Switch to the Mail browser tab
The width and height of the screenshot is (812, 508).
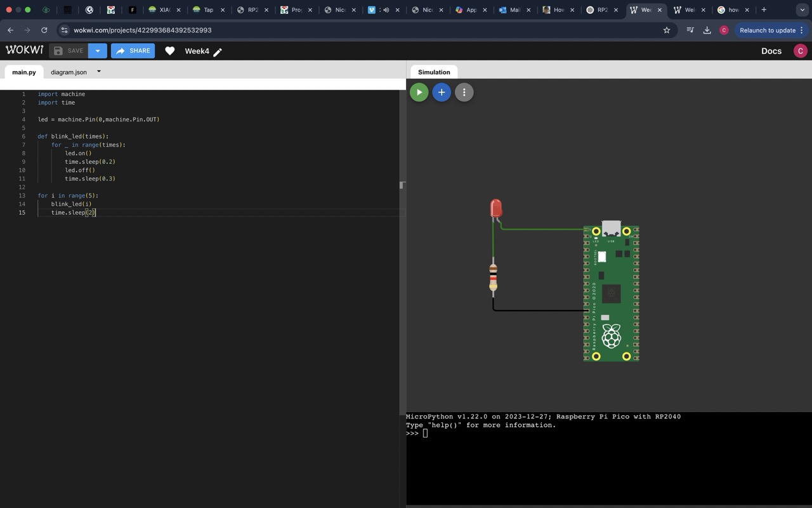point(514,10)
